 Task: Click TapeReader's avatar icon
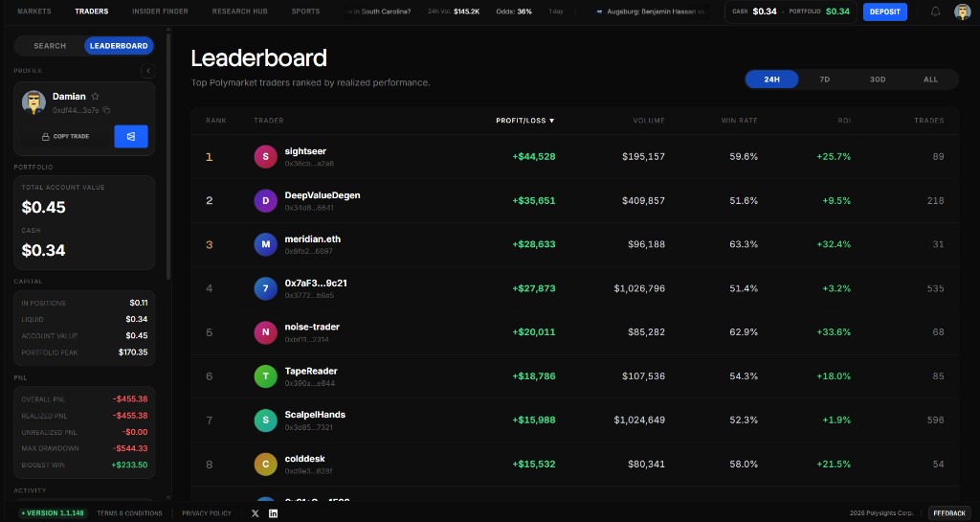(x=266, y=376)
